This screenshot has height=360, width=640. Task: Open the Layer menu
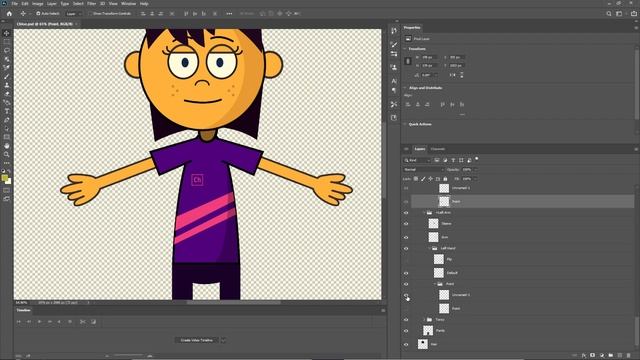52,4
